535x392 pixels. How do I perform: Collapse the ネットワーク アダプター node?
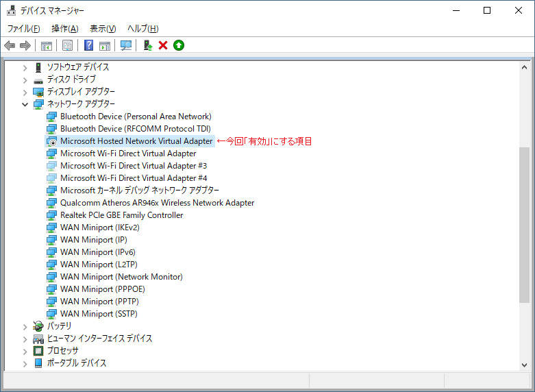point(25,104)
